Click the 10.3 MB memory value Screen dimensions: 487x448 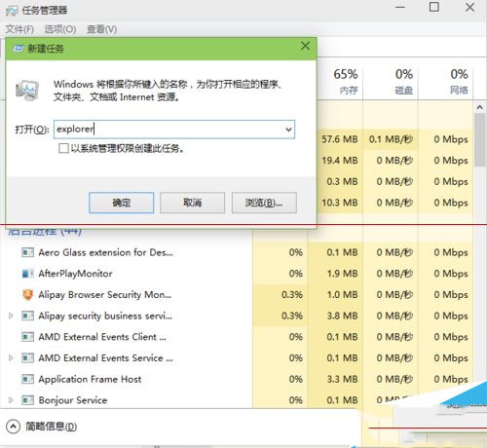pos(340,203)
